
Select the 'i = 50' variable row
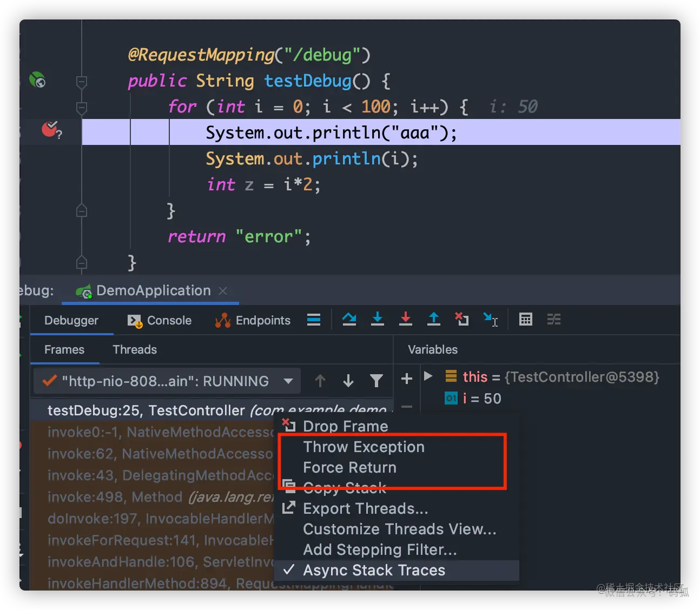pyautogui.click(x=473, y=399)
